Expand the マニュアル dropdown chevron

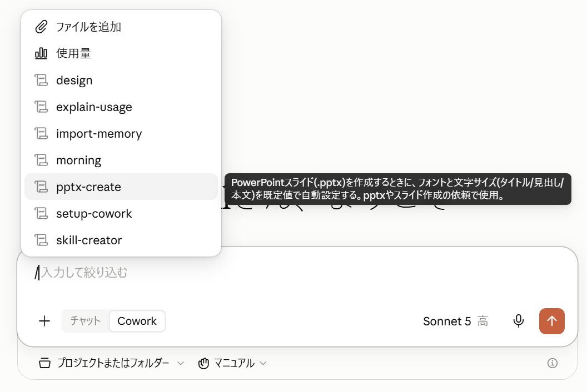point(263,363)
